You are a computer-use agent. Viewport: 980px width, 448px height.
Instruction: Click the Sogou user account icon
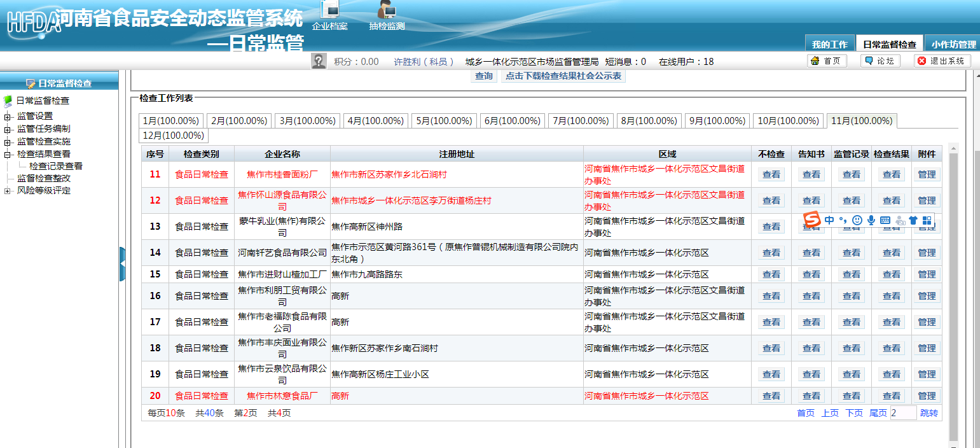(900, 221)
